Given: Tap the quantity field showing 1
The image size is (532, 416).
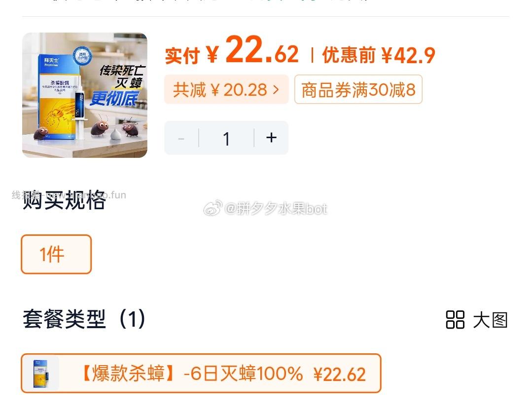Looking at the screenshot, I should [x=226, y=138].
